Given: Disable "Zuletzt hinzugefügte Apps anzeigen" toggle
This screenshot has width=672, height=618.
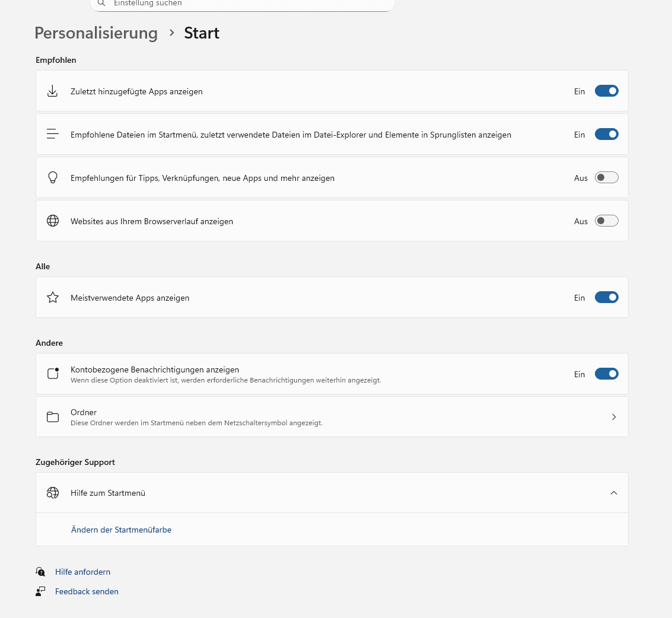Looking at the screenshot, I should click(606, 91).
